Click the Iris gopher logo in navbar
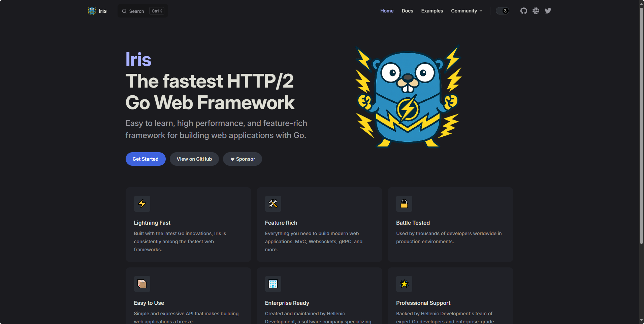This screenshot has height=324, width=644. (x=92, y=11)
